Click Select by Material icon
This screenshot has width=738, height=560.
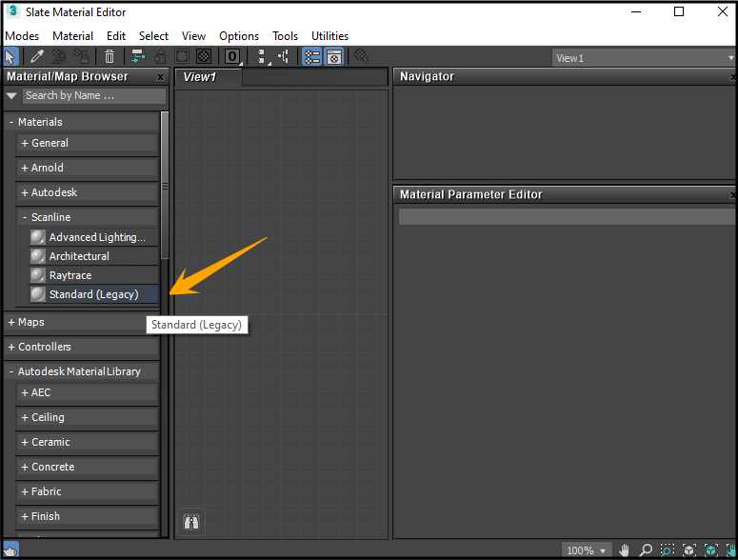pyautogui.click(x=361, y=57)
